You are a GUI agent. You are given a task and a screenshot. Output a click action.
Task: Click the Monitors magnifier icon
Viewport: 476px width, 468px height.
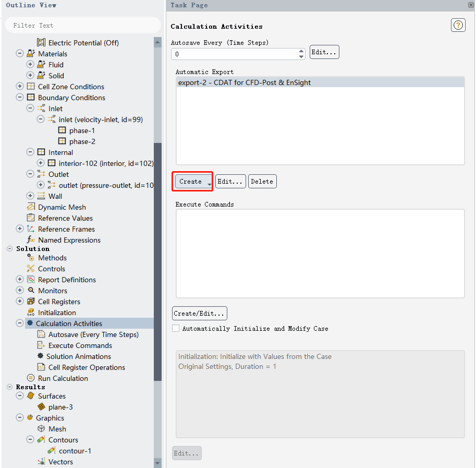coord(31,290)
